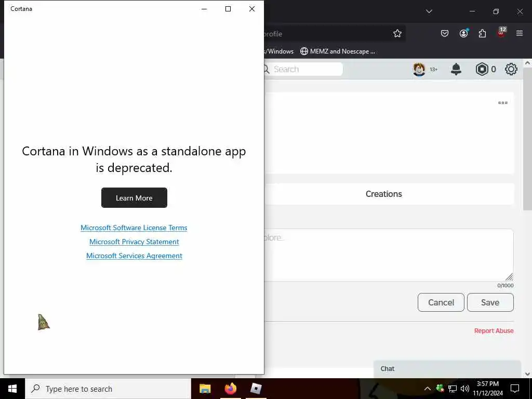This screenshot has height=399, width=532.
Task: Open the Windows Start menu
Action: pyautogui.click(x=12, y=389)
